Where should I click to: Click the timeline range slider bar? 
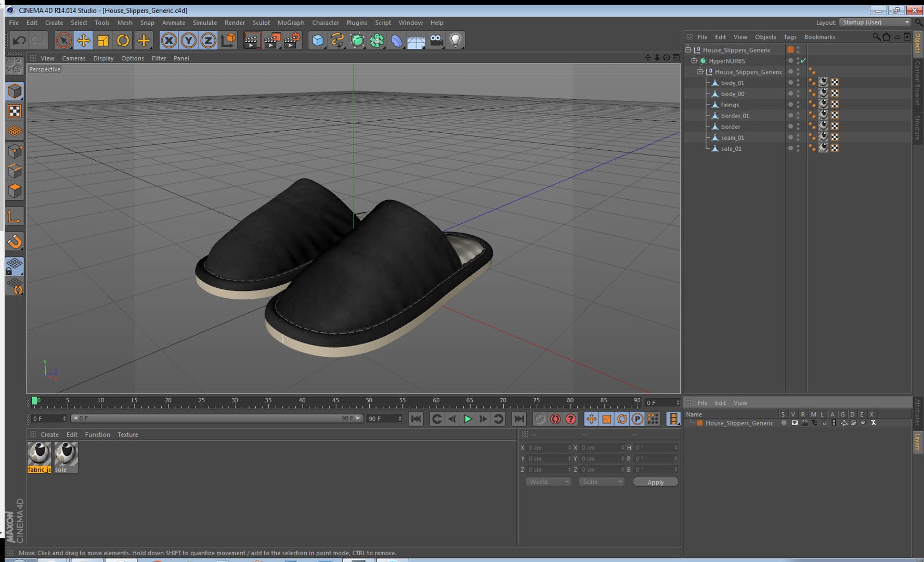(216, 418)
